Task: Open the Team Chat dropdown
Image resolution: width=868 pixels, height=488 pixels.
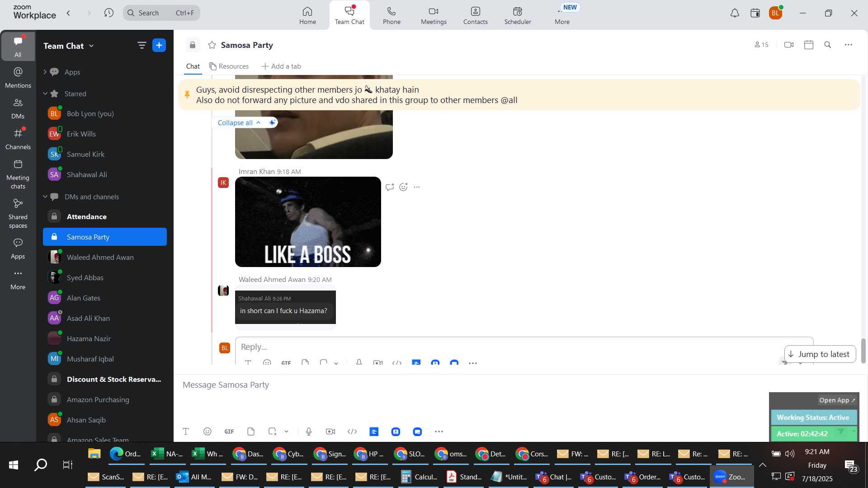Action: click(x=69, y=46)
